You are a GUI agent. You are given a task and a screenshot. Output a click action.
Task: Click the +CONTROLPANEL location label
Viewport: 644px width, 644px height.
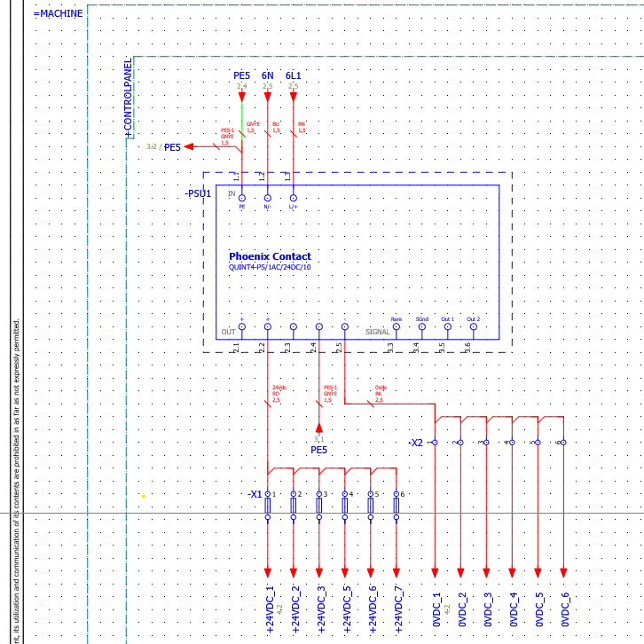(128, 98)
